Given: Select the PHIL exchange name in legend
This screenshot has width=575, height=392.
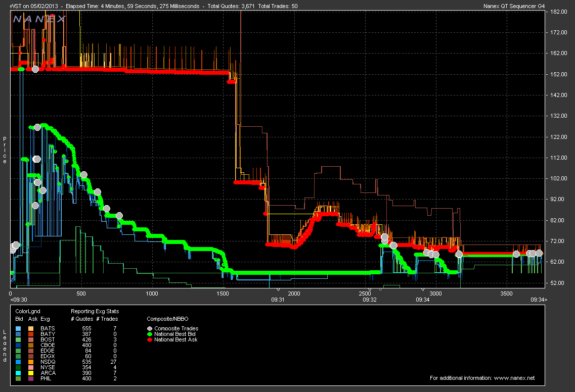Looking at the screenshot, I should [x=46, y=378].
